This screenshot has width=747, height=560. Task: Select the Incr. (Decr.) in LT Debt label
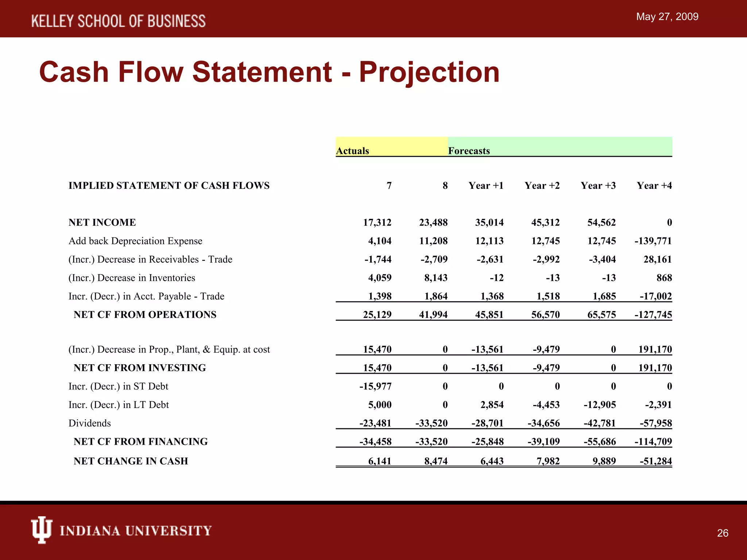click(x=119, y=405)
